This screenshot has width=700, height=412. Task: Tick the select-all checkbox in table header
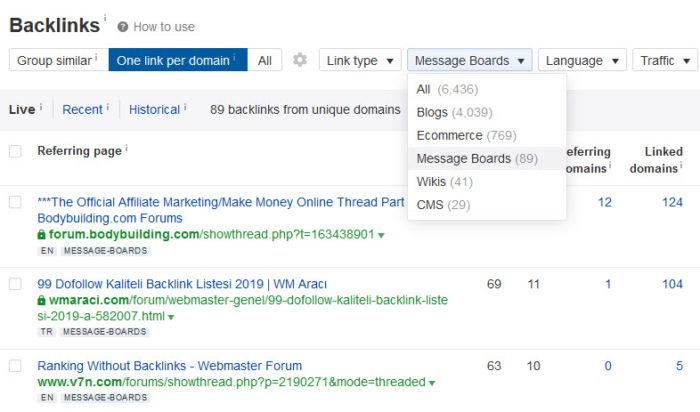click(x=15, y=151)
